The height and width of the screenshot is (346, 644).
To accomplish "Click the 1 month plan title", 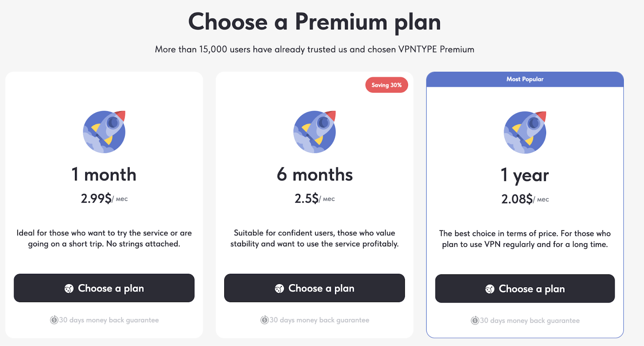I will (x=104, y=175).
